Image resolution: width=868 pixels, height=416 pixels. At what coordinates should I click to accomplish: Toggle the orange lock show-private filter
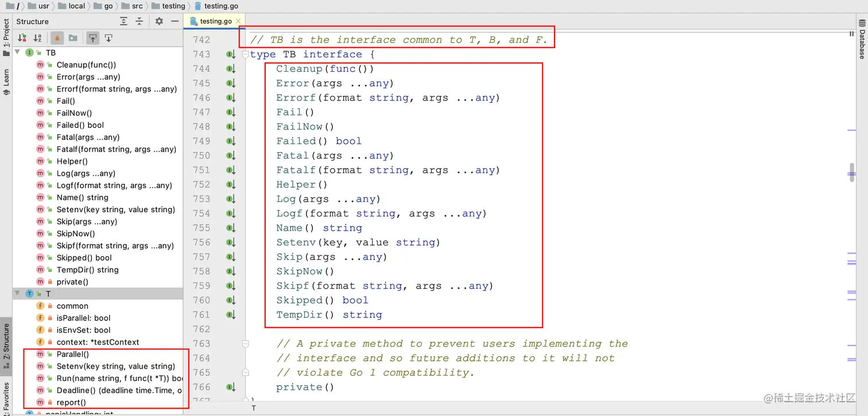point(57,38)
